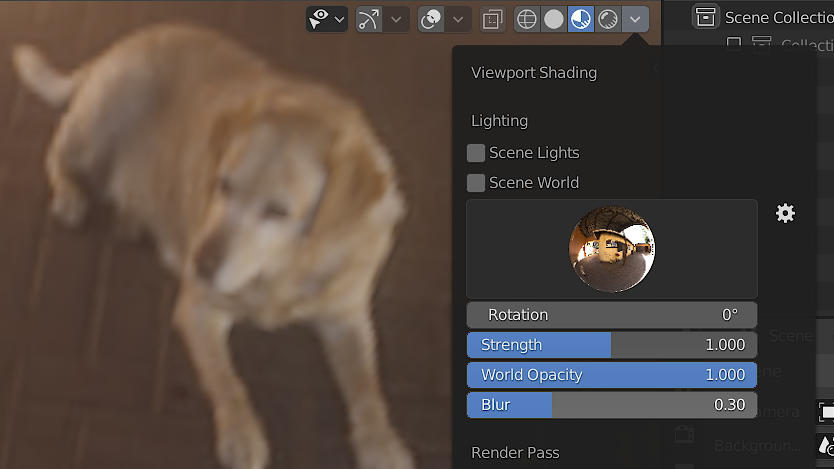This screenshot has width=834, height=469.
Task: Open the Overlays options dropdown arrow
Action: coord(458,20)
